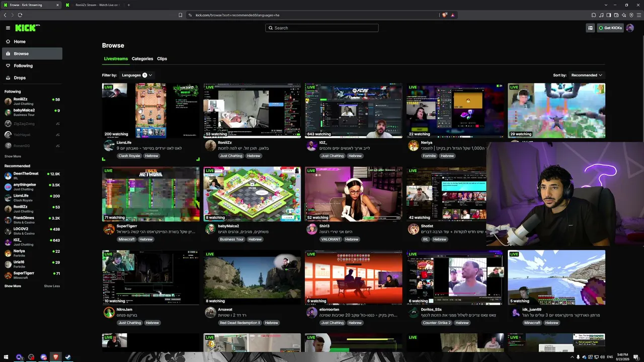Click the VALORANT tag under Shiri3
Viewport: 644px width, 362px height.
coord(332,239)
